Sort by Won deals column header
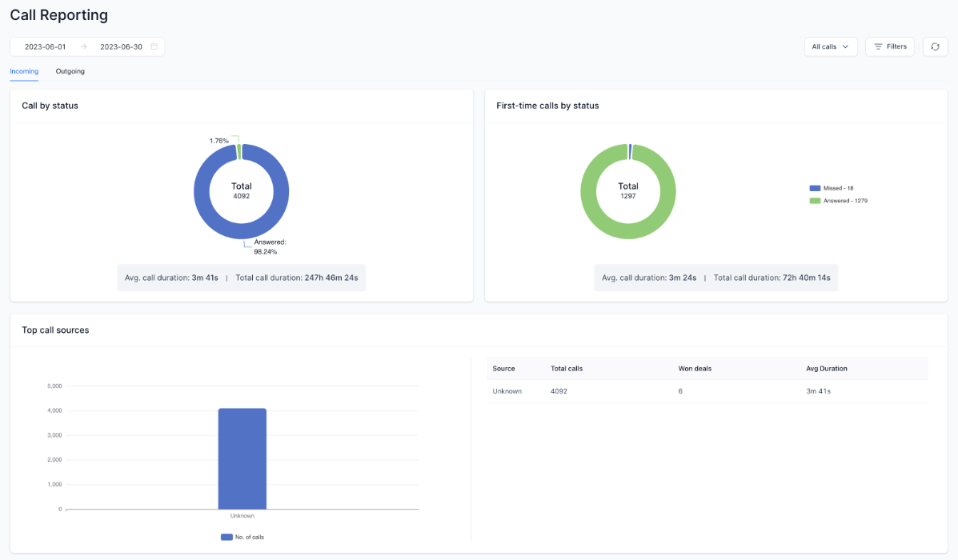The image size is (958, 560). point(695,368)
